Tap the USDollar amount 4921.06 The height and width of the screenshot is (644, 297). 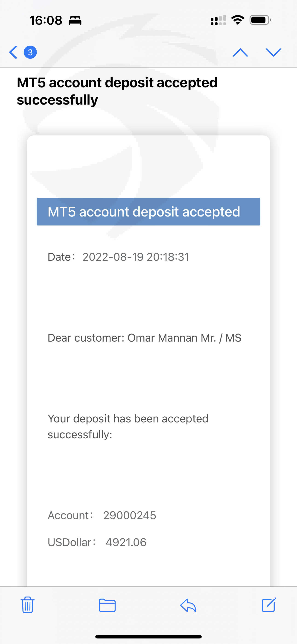click(126, 542)
